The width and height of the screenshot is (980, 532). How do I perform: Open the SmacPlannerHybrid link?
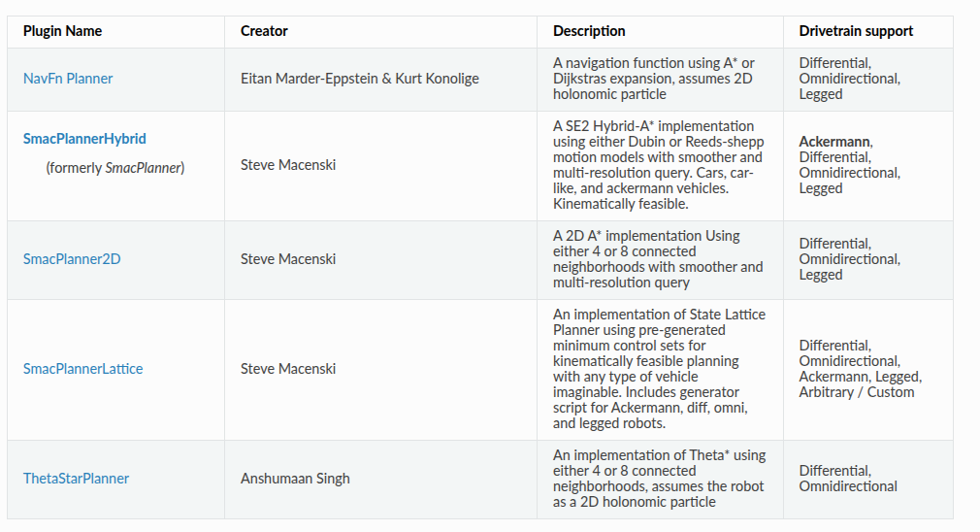84,139
